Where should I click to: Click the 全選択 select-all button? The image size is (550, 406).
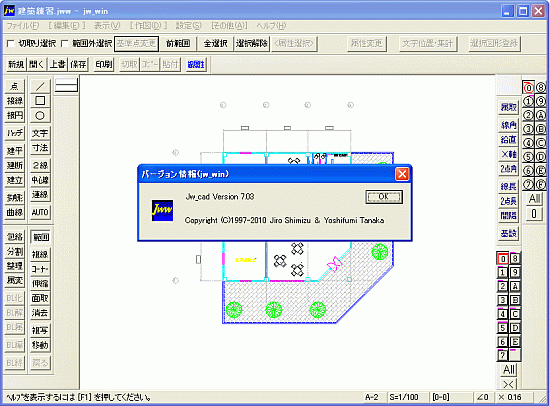tap(215, 44)
